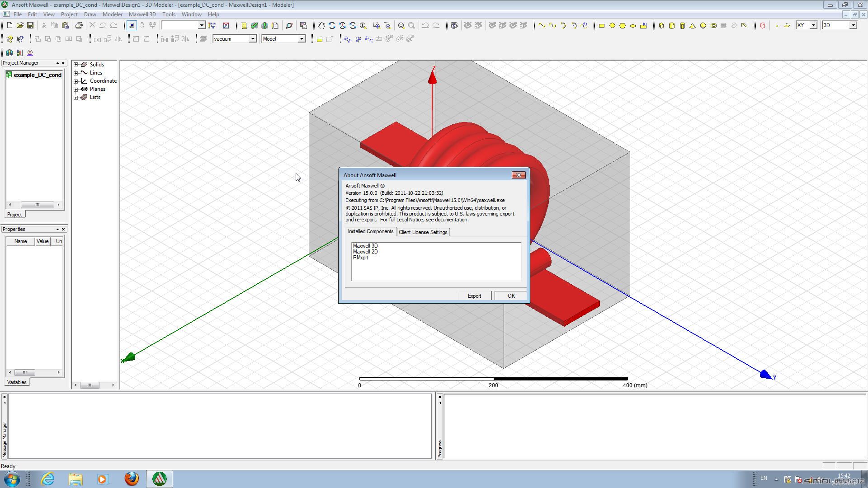Click the Draw point icon

coord(777,25)
